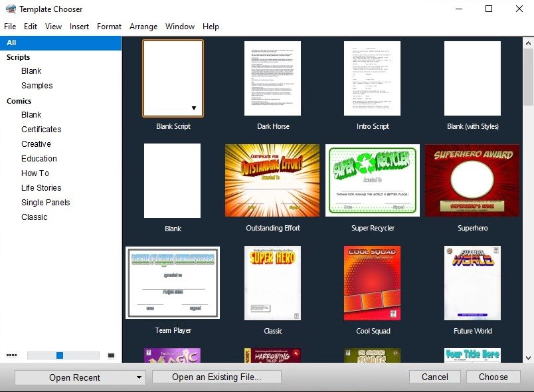Open the Edit menu
The height and width of the screenshot is (392, 534).
[x=31, y=27]
